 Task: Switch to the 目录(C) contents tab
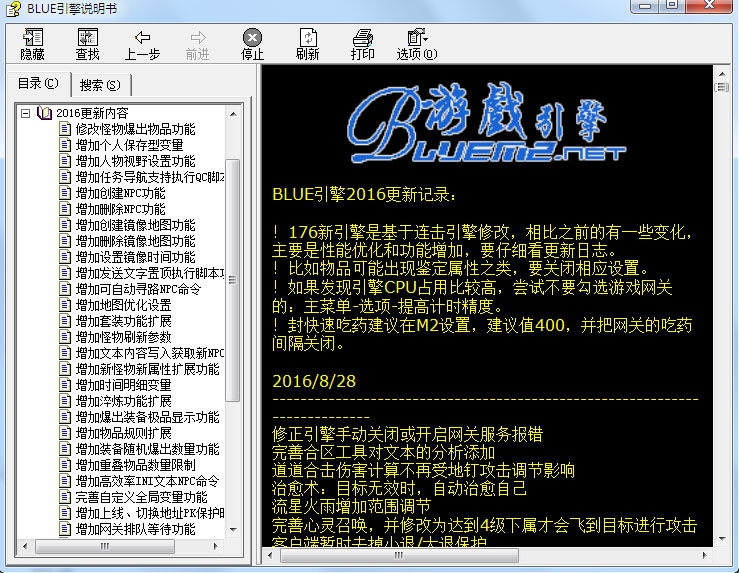[x=38, y=84]
